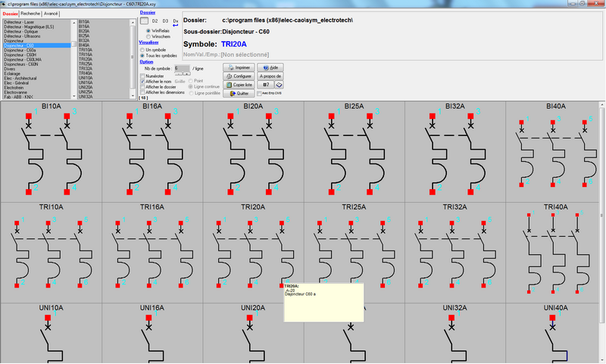Click the Configurer button

[x=239, y=76]
